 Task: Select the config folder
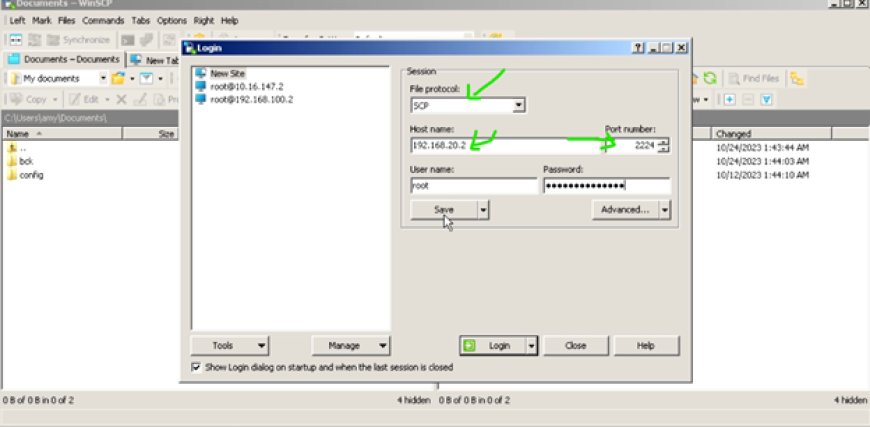[26, 175]
